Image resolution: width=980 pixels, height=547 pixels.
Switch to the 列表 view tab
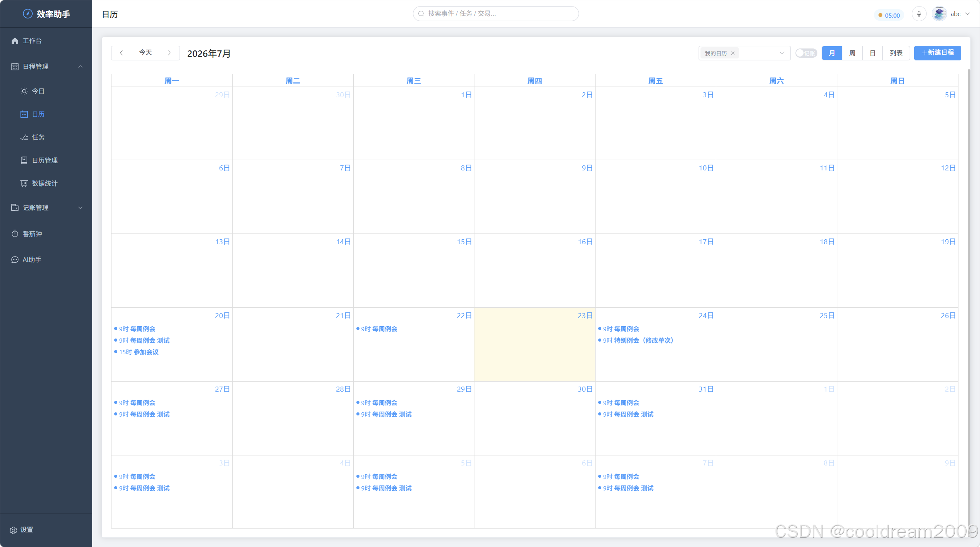click(896, 53)
